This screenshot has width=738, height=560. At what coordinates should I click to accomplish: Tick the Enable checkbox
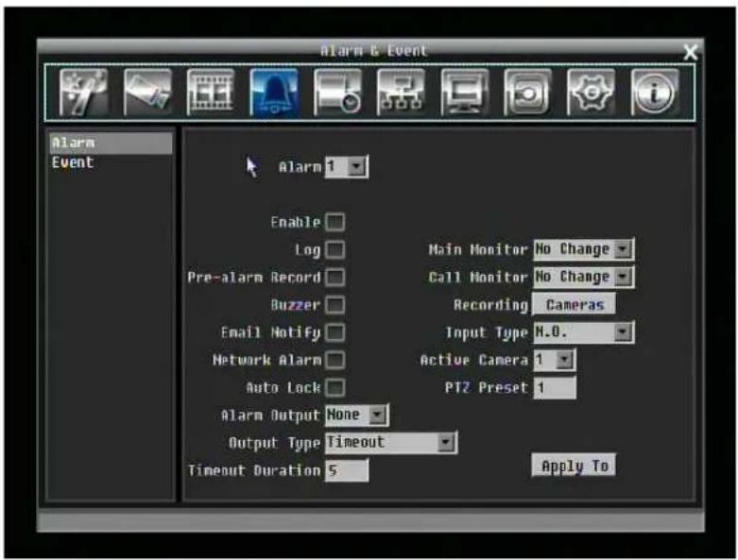335,222
